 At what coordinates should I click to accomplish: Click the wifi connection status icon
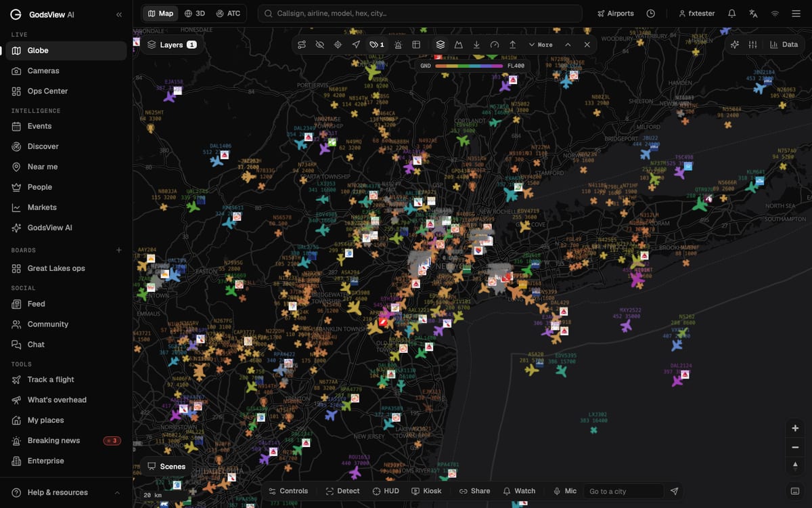(x=775, y=14)
